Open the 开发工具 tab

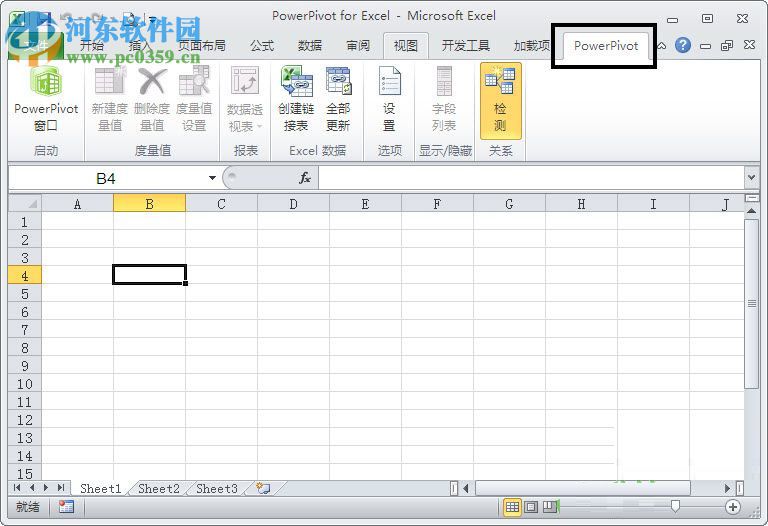click(465, 46)
